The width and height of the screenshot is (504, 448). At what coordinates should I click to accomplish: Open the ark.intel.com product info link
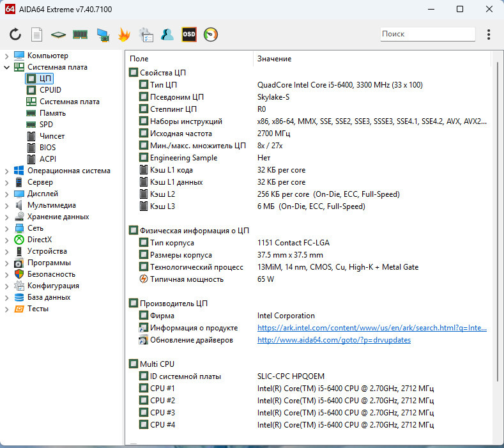click(x=372, y=328)
